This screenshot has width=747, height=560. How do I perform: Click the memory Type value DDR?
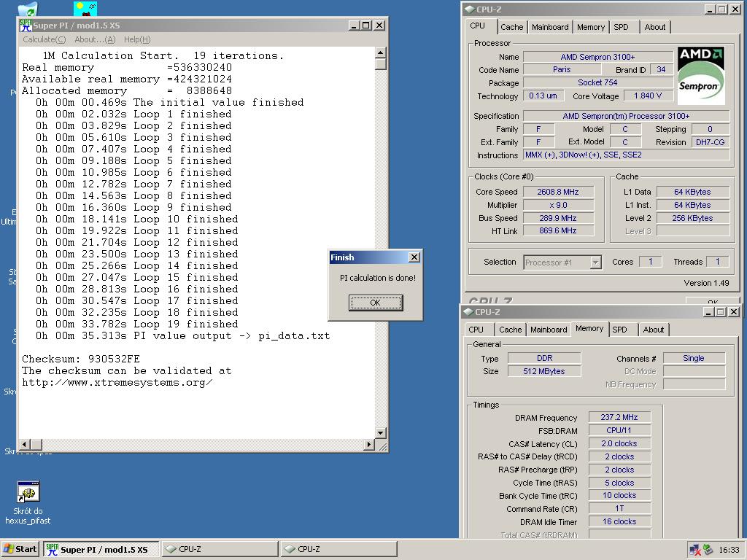click(544, 358)
